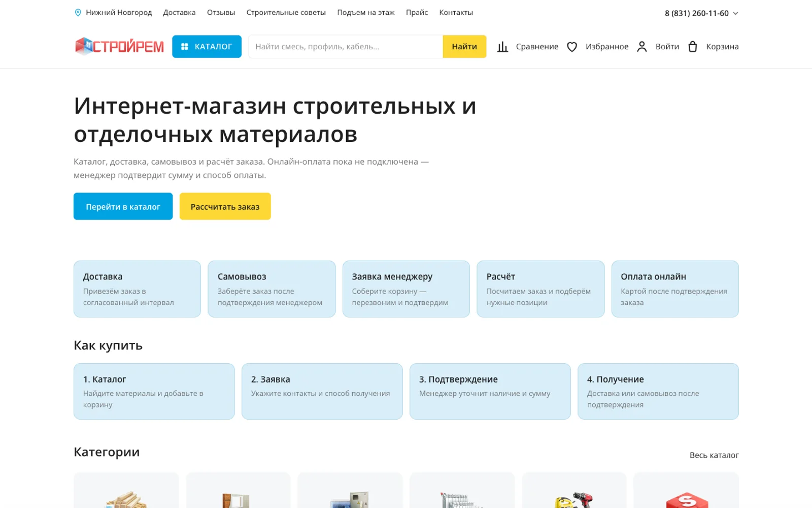Screen dimensions: 812x508
Task: Click Перейти в каталог button
Action: click(x=123, y=206)
